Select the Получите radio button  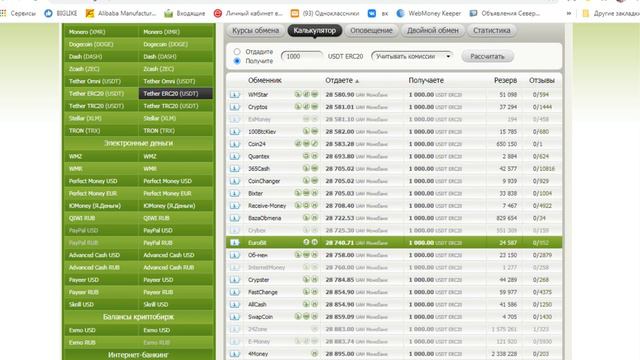pyautogui.click(x=237, y=61)
